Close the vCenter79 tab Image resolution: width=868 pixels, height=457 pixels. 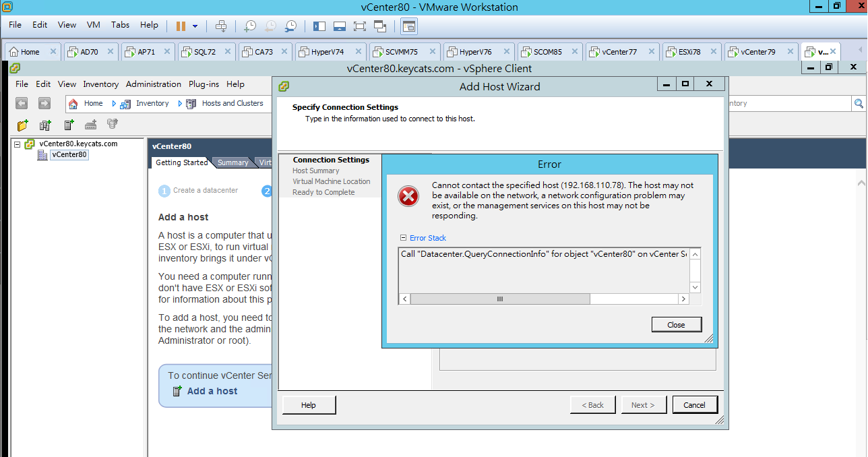(x=789, y=51)
